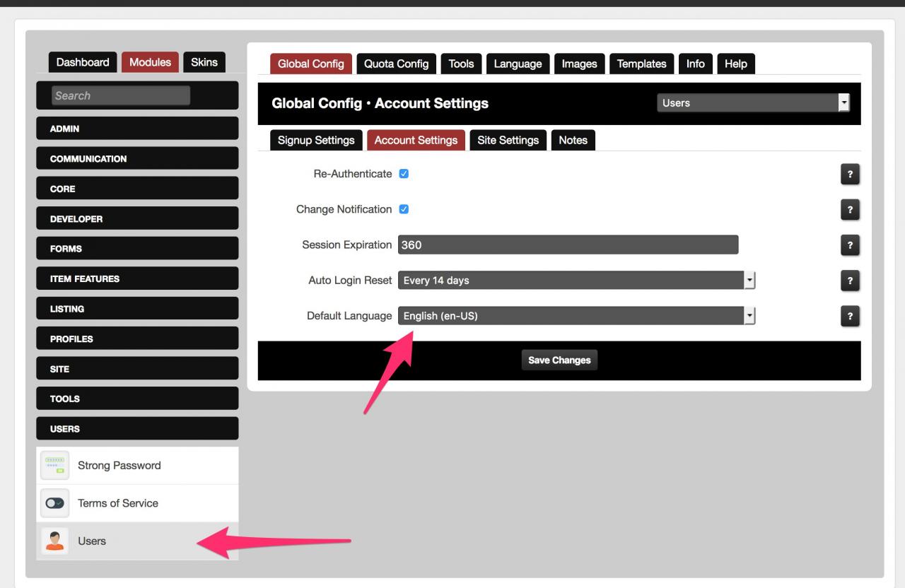Expand the COMMUNICATION module category
905x588 pixels.
pyautogui.click(x=137, y=159)
